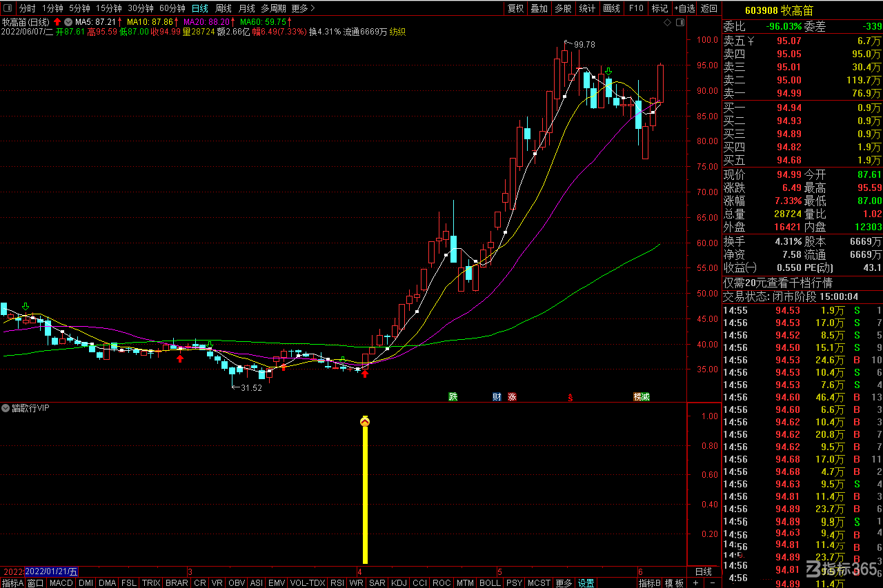Switch to 月线 monthly chart
Screen dimensions: 883x588
tap(246, 8)
